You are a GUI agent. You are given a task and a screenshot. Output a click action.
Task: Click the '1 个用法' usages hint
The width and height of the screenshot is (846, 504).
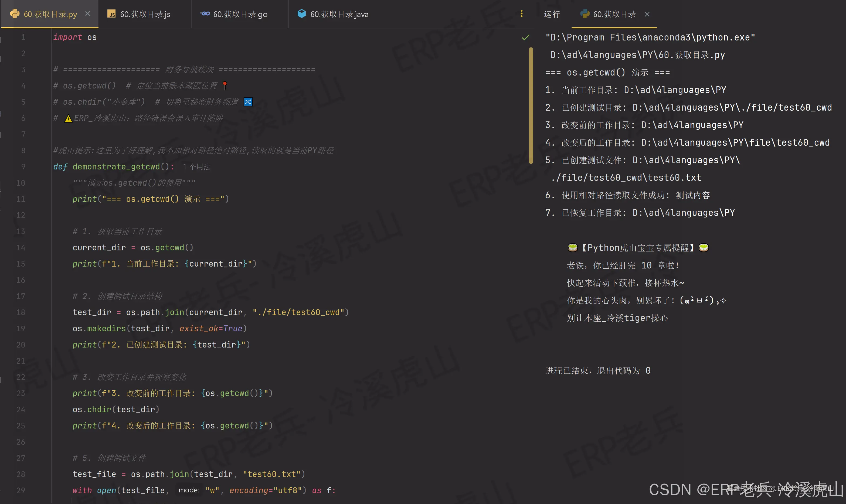coord(196,167)
